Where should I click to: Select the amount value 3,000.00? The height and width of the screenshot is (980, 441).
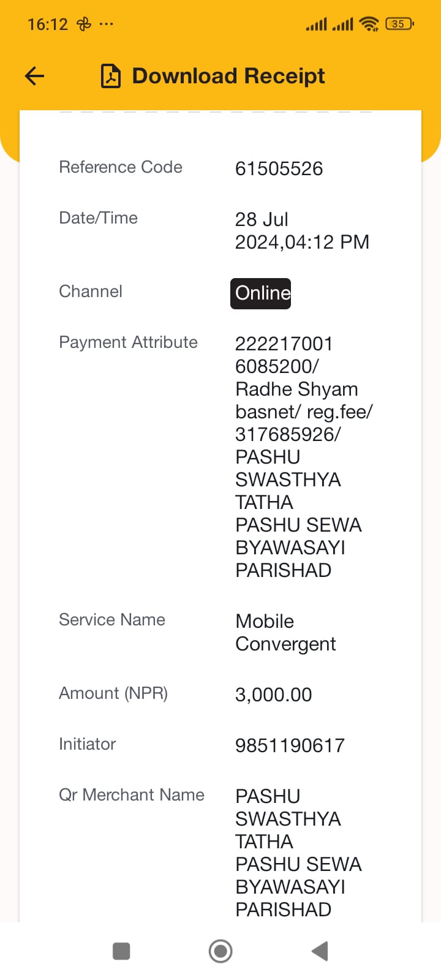click(273, 695)
